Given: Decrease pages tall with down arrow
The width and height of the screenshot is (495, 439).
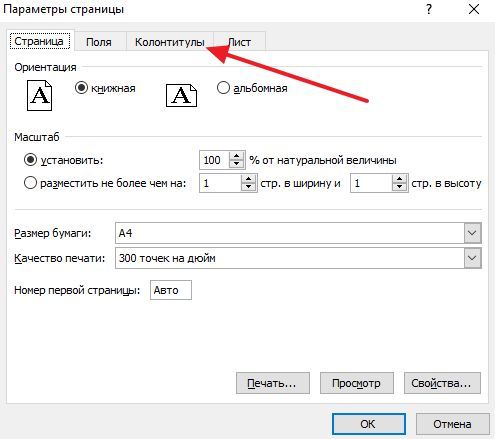Looking at the screenshot, I should [399, 187].
